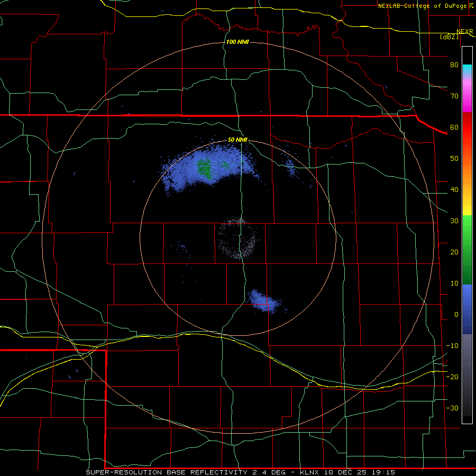Click the 50 NMI range ring label
The height and width of the screenshot is (476, 476).
pos(237,140)
